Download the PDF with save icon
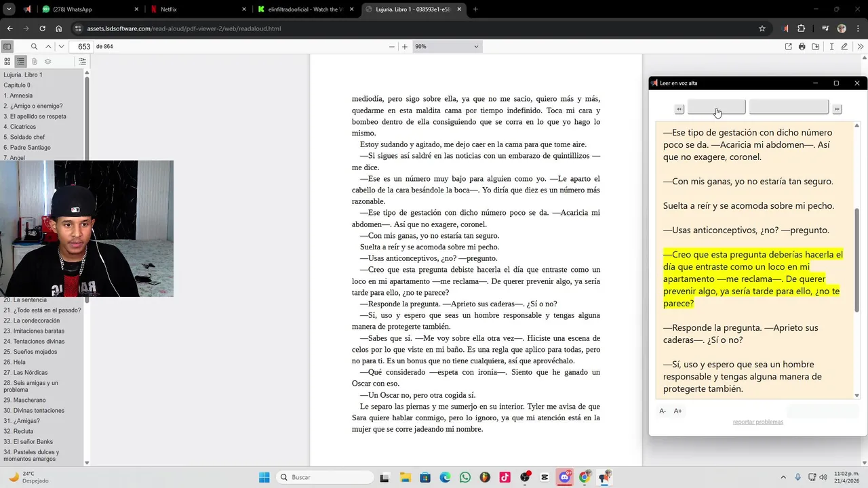The image size is (868, 488). [816, 47]
